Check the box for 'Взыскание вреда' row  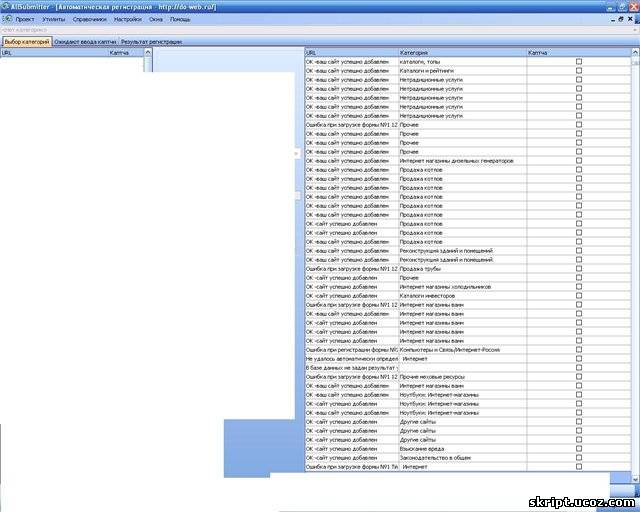pos(579,449)
